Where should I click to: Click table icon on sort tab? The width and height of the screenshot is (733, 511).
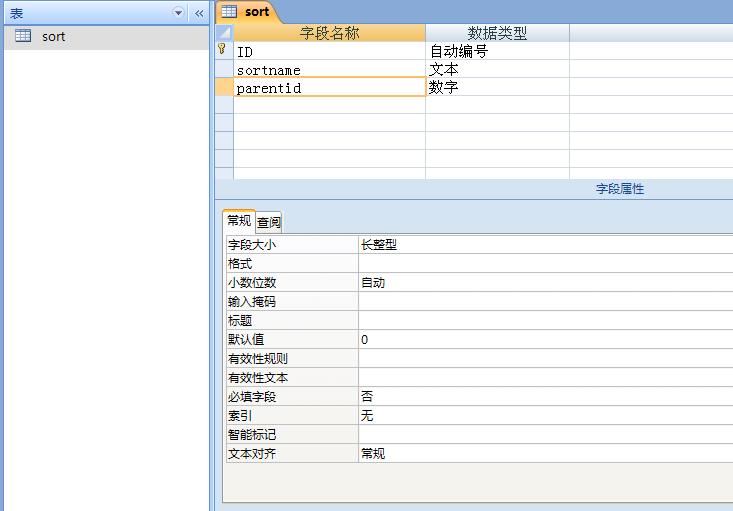point(229,12)
